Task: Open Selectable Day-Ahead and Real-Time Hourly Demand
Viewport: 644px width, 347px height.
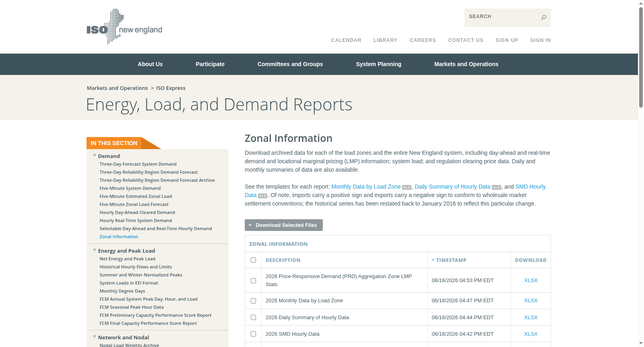Action: point(156,229)
